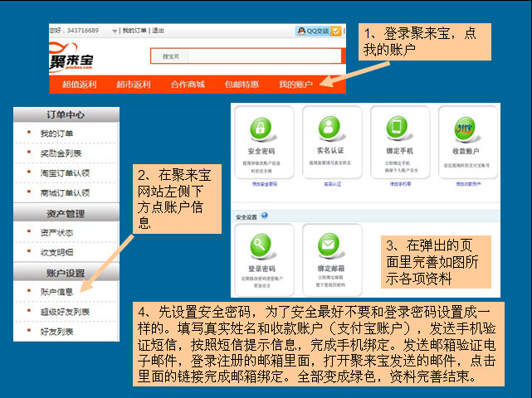Click the 修改收款账户 link
532x398 pixels.
468,184
